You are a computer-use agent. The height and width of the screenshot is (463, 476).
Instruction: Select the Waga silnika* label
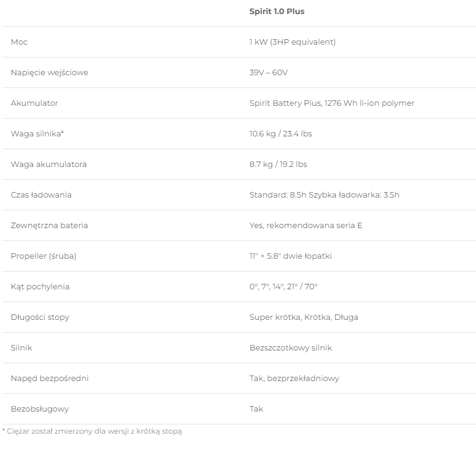click(37, 134)
